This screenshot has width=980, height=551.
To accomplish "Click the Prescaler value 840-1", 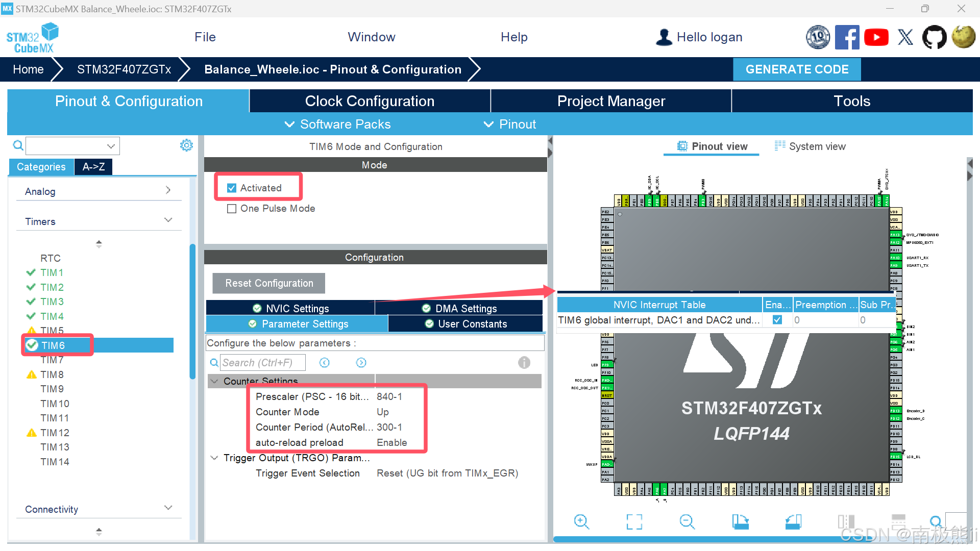I will tap(389, 396).
